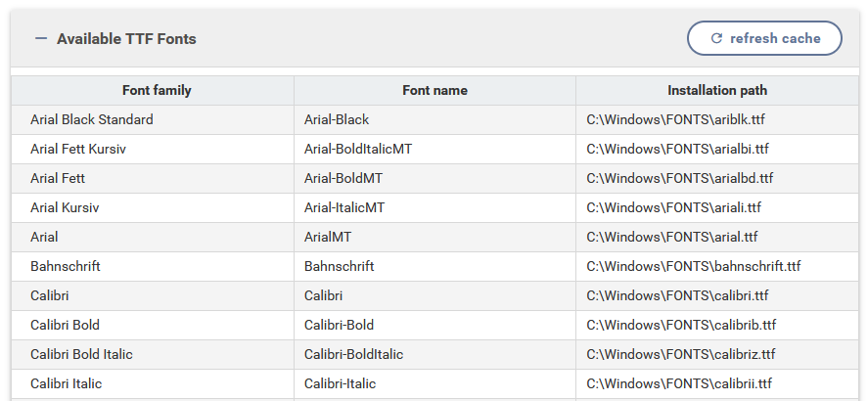868x401 pixels.
Task: Click the Bahnschrift font family cell
Action: (66, 266)
